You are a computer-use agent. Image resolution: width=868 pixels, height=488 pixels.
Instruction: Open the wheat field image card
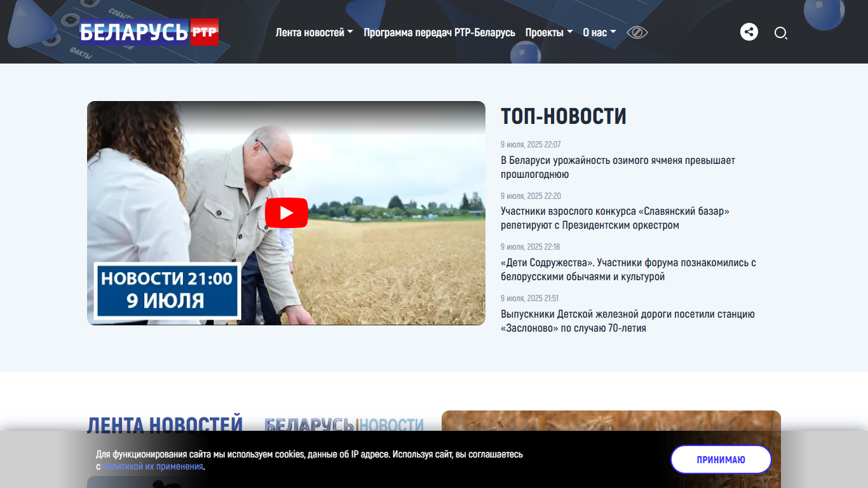611,449
